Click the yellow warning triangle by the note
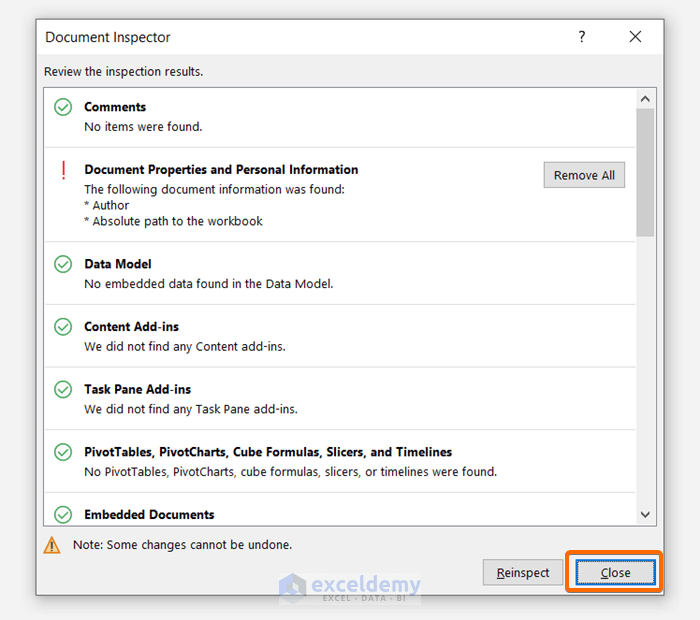Screen dimensions: 700x620 pyautogui.click(x=52, y=545)
